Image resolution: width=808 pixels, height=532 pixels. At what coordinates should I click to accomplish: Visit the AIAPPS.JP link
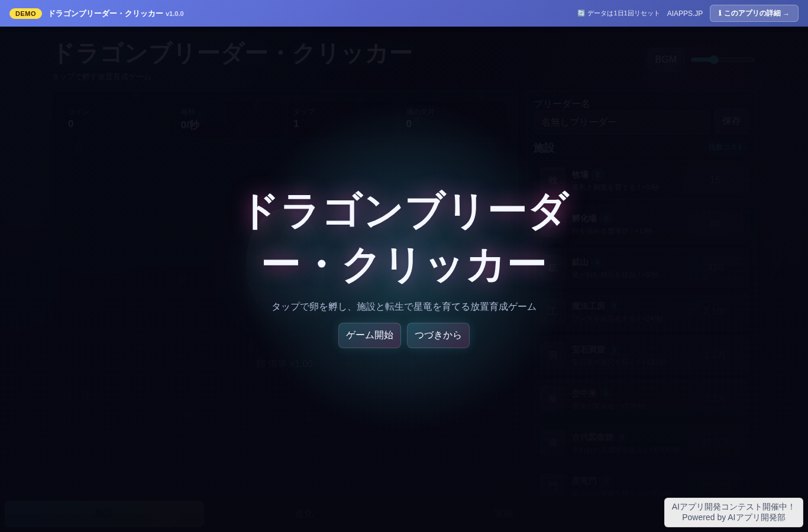685,14
